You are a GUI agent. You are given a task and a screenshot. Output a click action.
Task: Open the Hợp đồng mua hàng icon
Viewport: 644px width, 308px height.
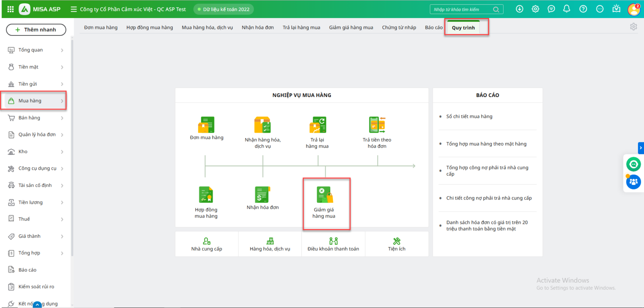pos(206,195)
